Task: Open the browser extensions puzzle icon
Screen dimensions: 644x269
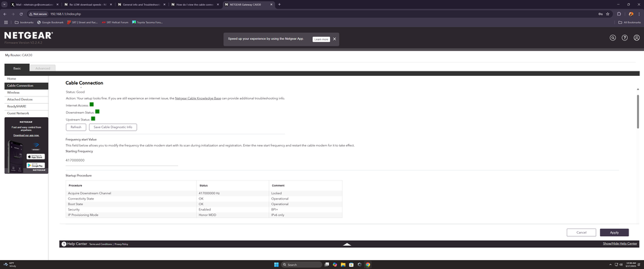Action: tap(619, 14)
